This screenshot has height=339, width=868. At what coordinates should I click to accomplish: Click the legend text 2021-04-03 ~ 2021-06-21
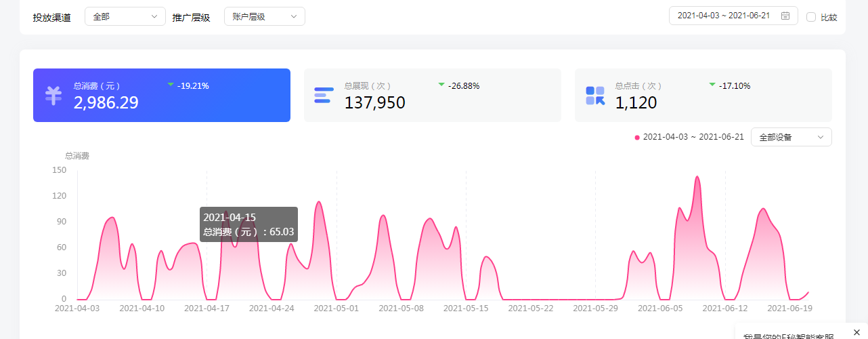(x=693, y=137)
